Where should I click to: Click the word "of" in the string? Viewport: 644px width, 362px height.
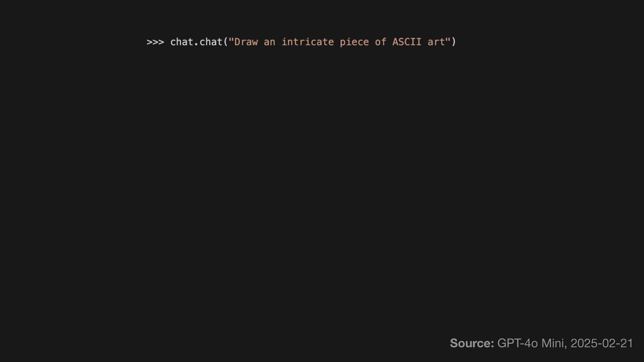click(x=381, y=42)
